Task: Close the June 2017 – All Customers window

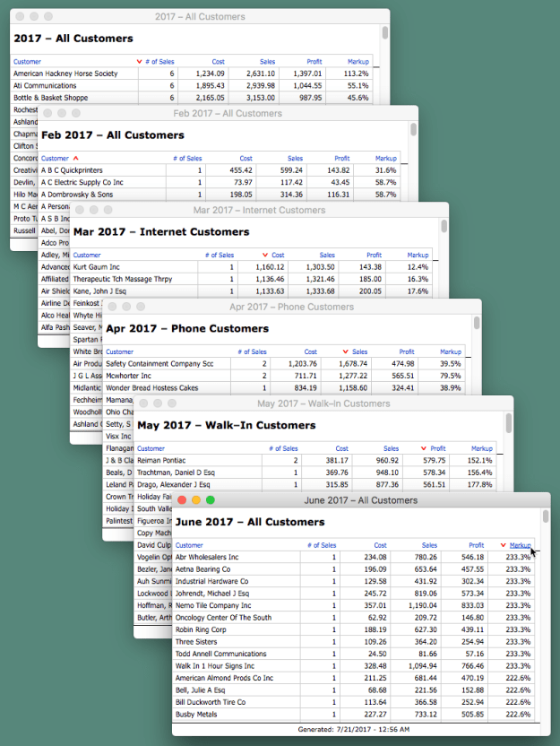Action: coord(182,500)
